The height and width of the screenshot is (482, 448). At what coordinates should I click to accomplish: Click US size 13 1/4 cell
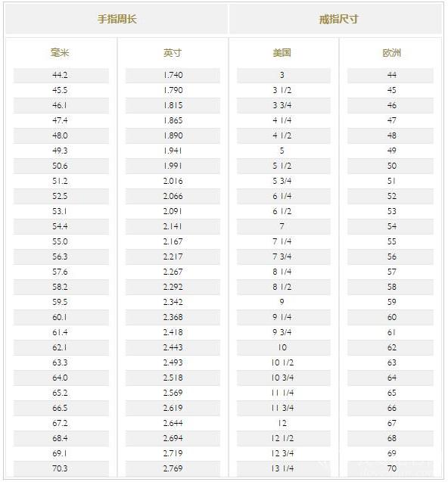(284, 468)
